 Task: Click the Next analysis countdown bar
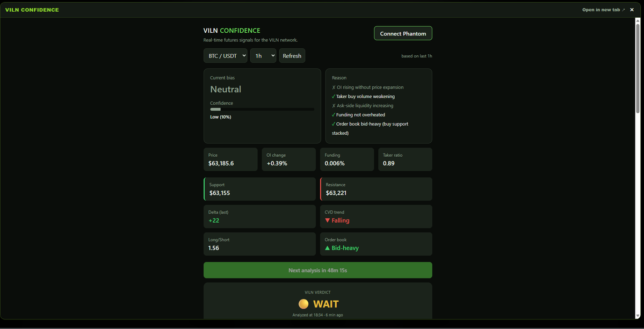[x=318, y=270]
